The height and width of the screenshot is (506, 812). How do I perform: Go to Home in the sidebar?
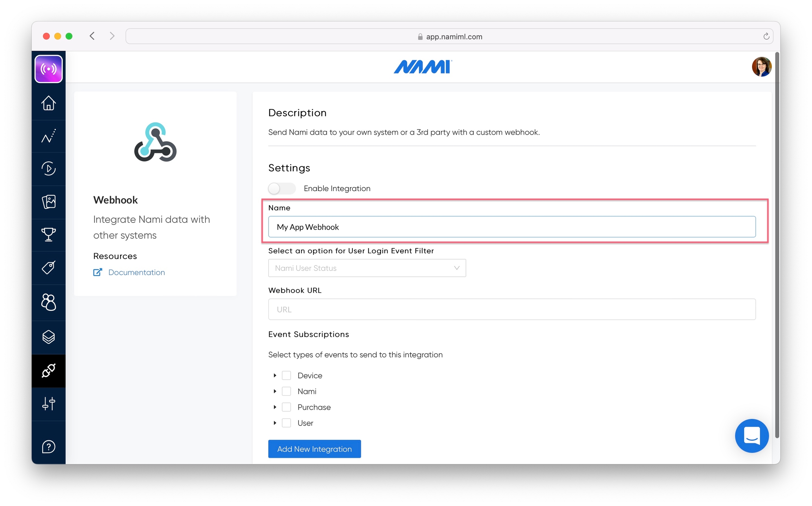click(49, 103)
